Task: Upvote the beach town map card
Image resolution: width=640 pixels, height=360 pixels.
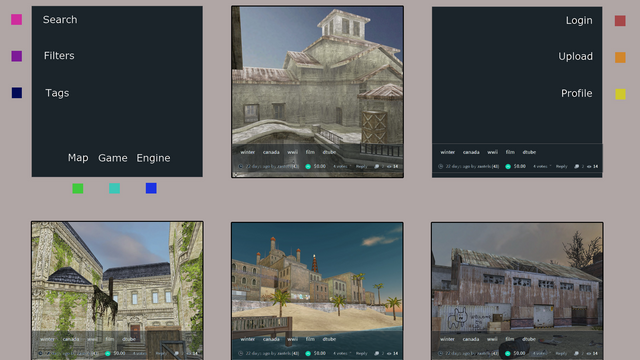Action: tap(308, 353)
